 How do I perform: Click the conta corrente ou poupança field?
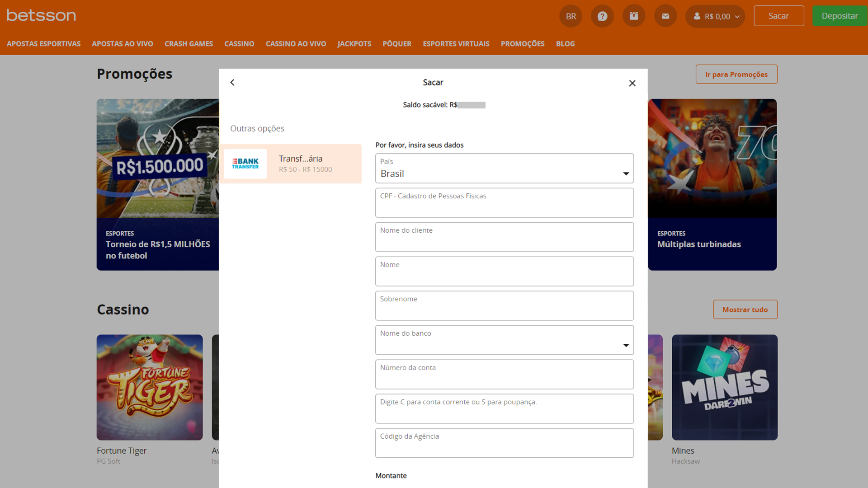tap(505, 408)
